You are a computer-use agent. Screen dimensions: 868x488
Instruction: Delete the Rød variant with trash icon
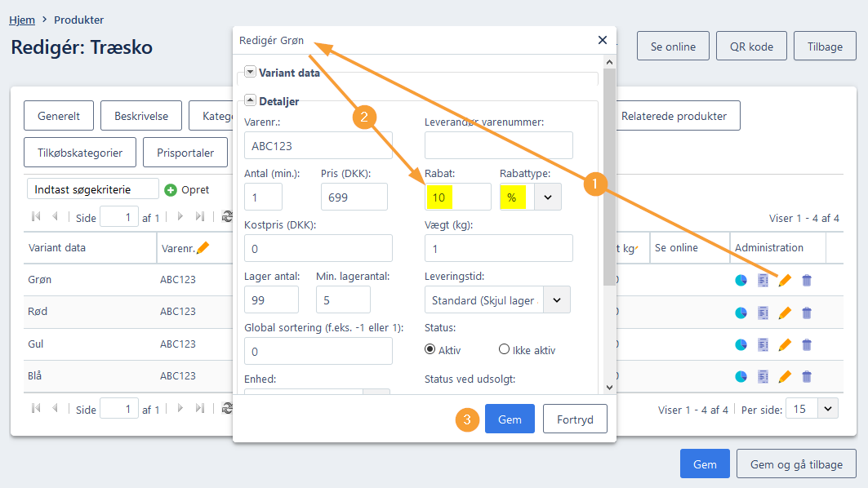click(807, 313)
